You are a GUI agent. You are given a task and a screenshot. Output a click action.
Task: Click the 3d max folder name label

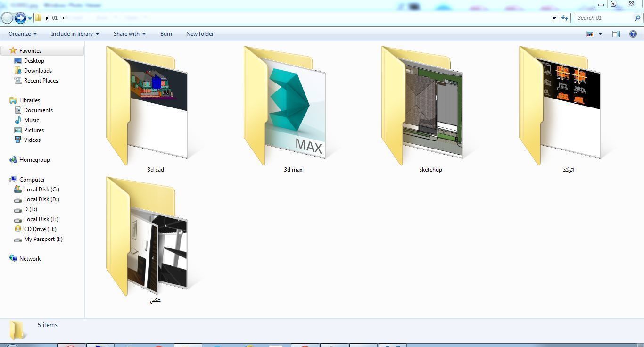(x=293, y=170)
